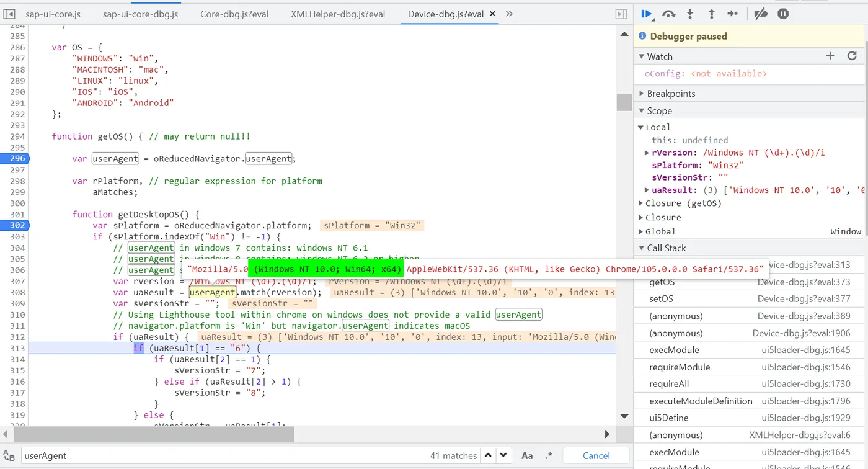868x469 pixels.
Task: Collapse the debugger sidebar pane
Action: coord(621,14)
